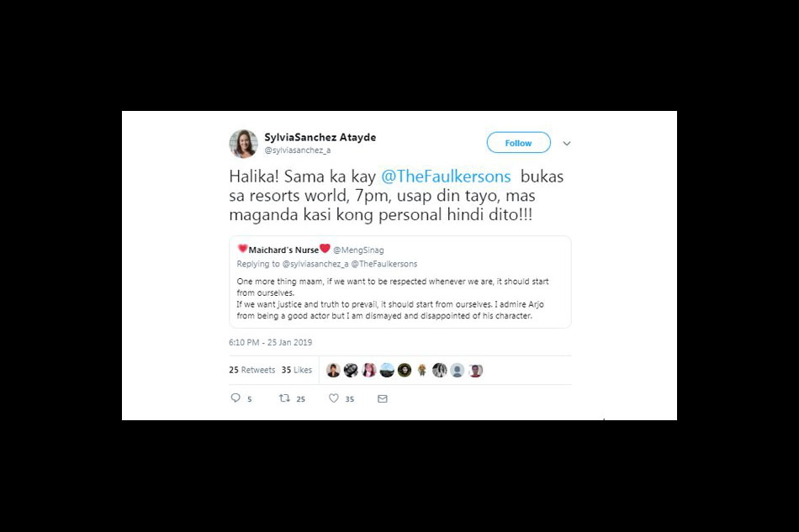Like the tweet with the heart icon
Screen dimensions: 799x532
333,398
